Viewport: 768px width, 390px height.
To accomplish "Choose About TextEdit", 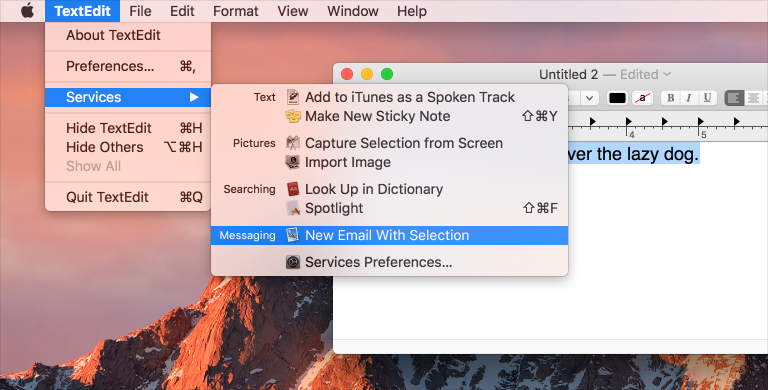I will [x=128, y=35].
